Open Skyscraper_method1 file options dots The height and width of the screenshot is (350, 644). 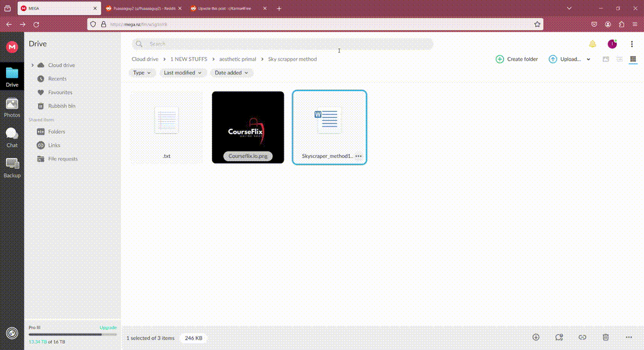tap(358, 156)
